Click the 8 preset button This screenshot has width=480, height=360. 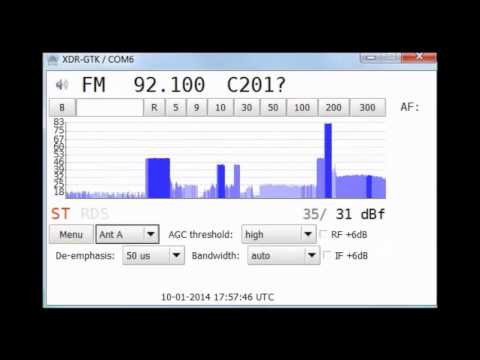pyautogui.click(x=62, y=108)
